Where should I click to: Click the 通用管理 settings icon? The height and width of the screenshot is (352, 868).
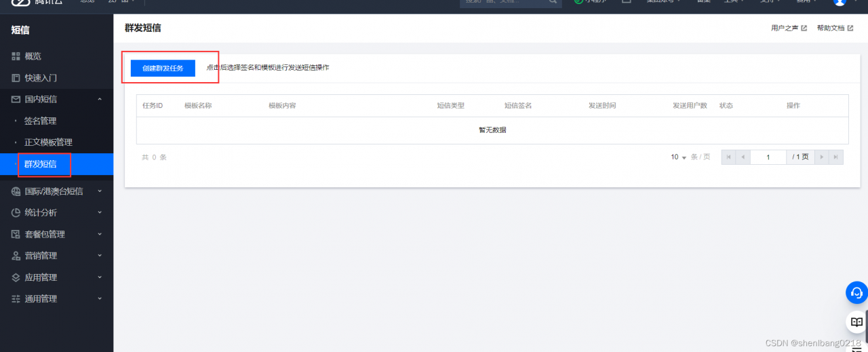point(16,298)
